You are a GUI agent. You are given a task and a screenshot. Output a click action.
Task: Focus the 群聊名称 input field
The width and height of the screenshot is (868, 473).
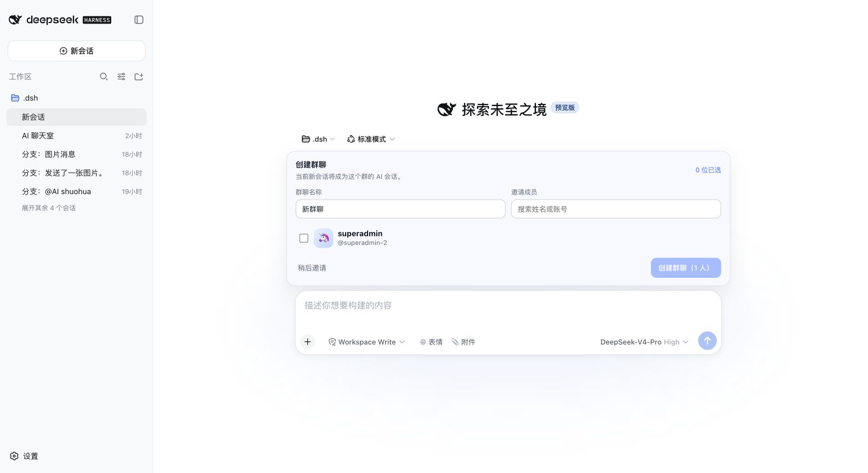tap(400, 209)
